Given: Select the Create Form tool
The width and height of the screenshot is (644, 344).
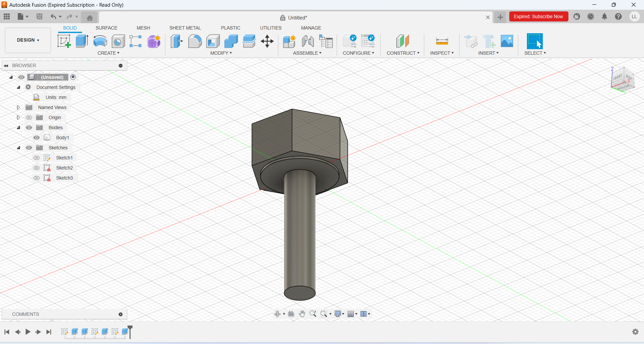Looking at the screenshot, I should pos(154,41).
